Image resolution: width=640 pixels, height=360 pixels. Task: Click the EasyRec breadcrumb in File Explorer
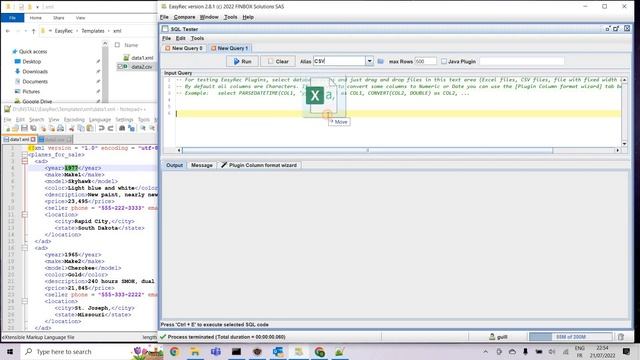63,31
